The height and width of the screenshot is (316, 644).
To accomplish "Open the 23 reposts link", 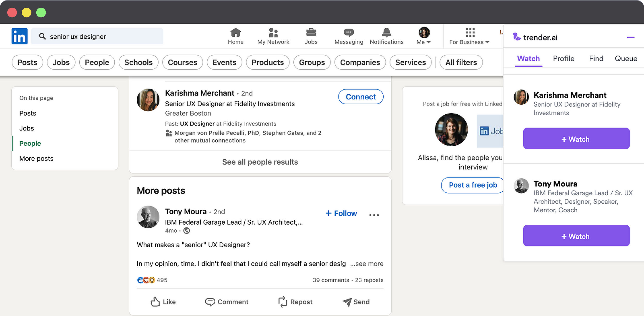I will 369,280.
